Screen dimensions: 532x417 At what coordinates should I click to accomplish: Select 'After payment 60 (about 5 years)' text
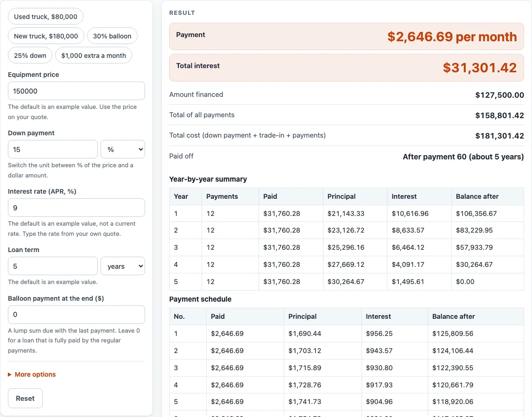pos(463,157)
